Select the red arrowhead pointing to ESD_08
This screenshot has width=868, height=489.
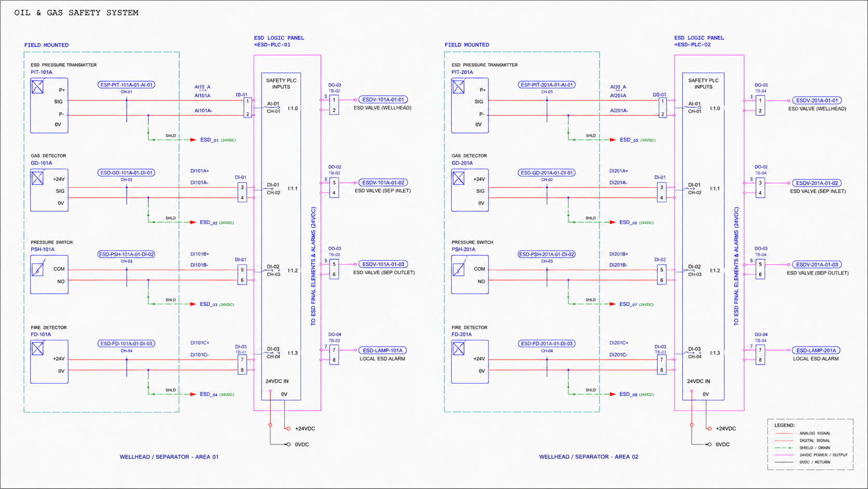[x=613, y=394]
